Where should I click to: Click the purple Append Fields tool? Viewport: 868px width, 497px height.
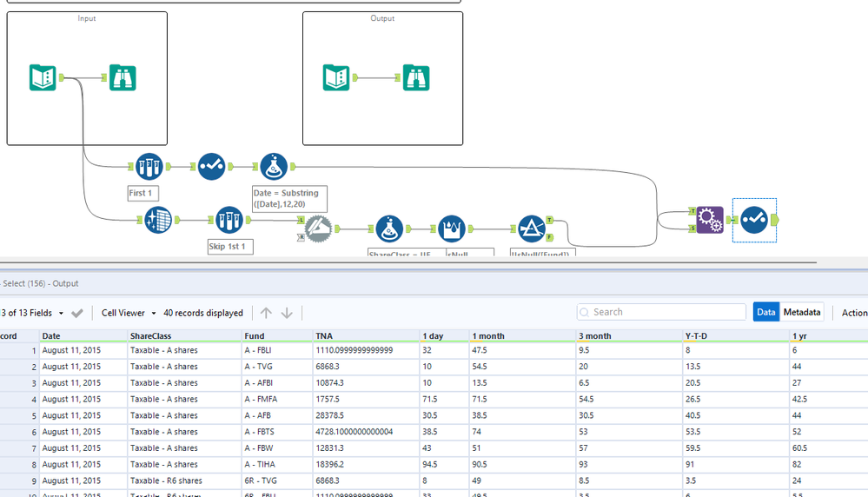pos(710,220)
